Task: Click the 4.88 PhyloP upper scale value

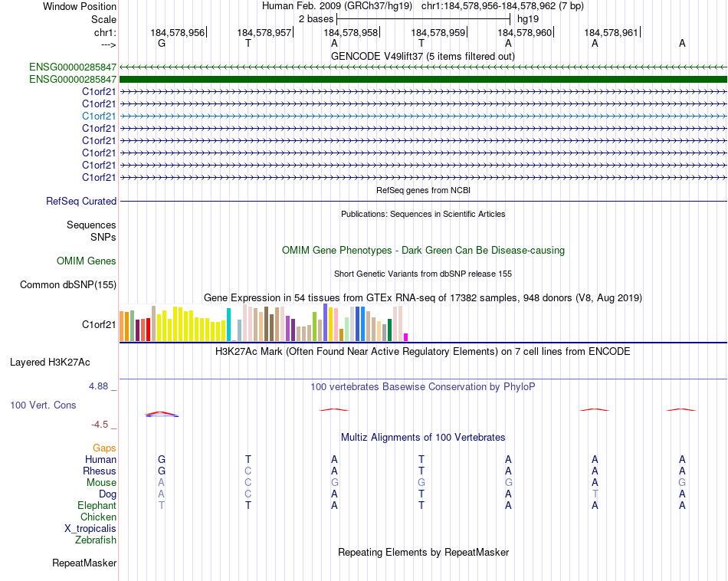Action: click(98, 386)
